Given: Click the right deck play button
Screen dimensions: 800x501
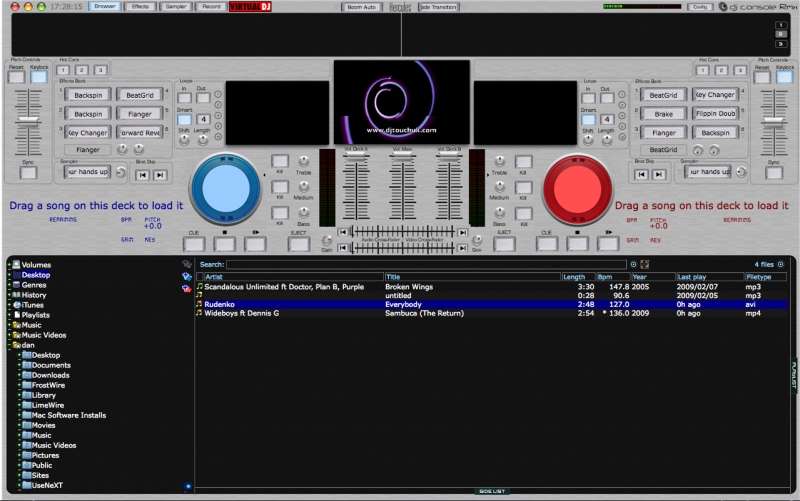Looking at the screenshot, I should [607, 242].
